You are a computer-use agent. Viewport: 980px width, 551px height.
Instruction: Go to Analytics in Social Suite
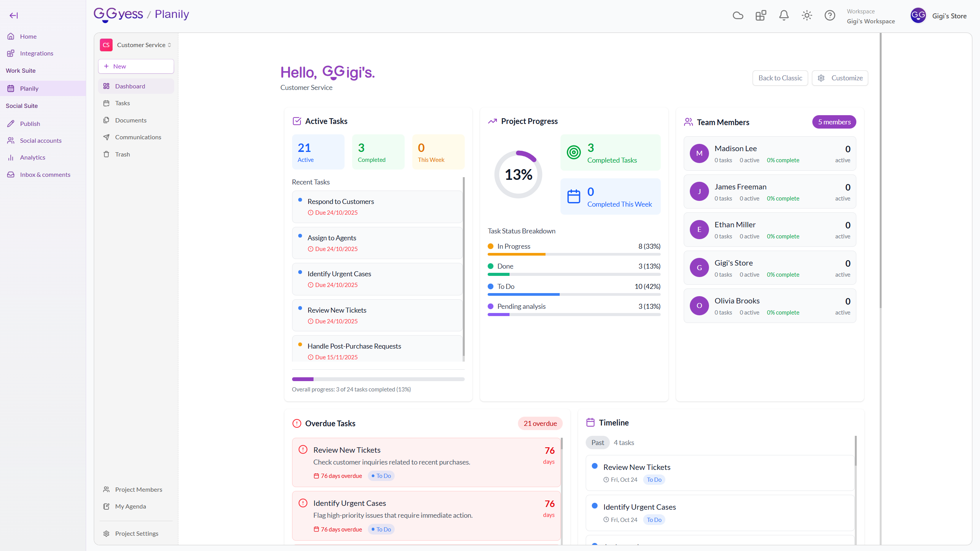33,157
